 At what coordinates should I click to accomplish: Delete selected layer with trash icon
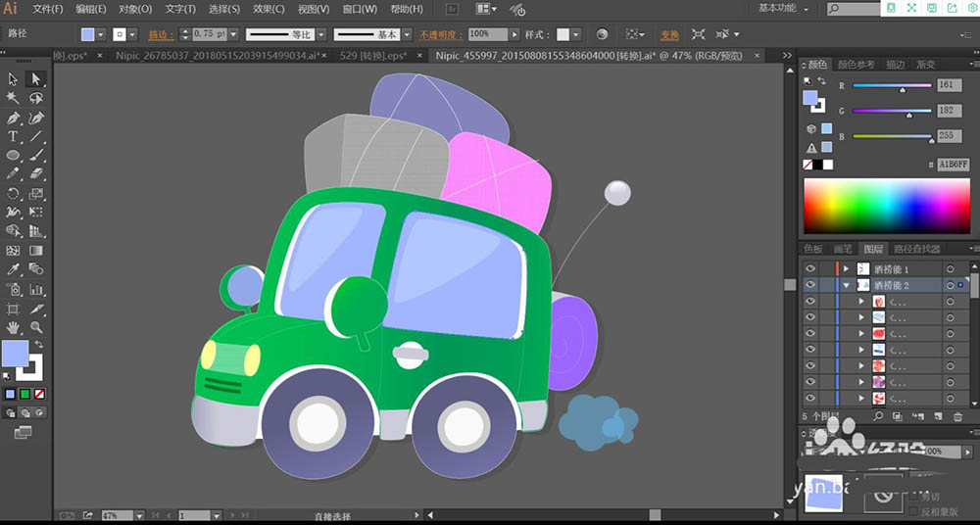click(957, 415)
